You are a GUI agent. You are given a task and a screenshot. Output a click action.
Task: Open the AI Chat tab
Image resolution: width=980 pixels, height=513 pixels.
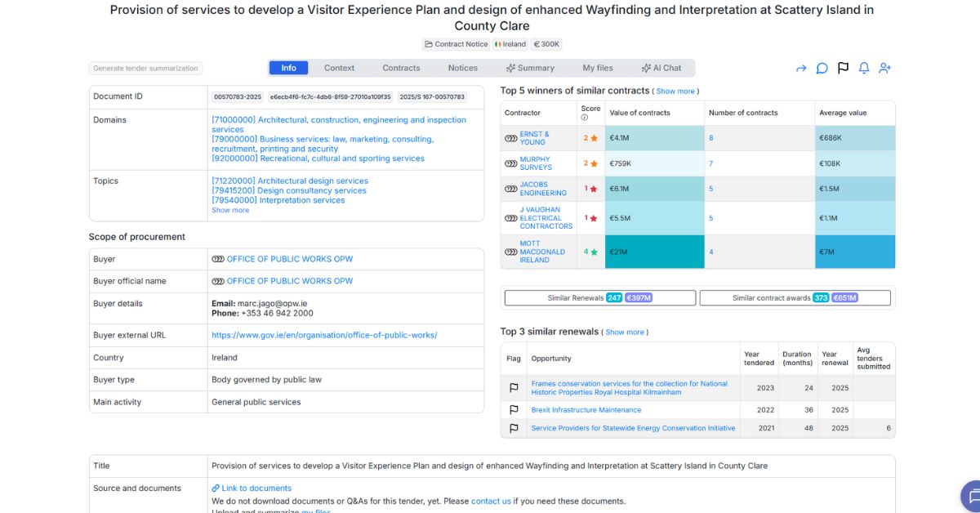pyautogui.click(x=661, y=68)
